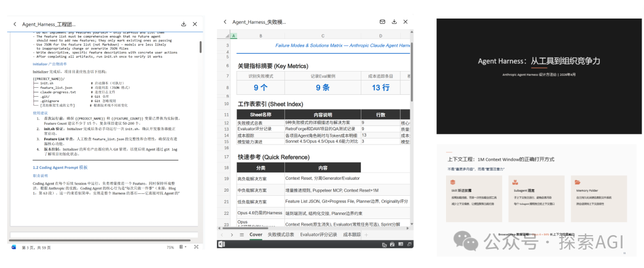Close the Agent_Harness_工程团 document viewer
Image resolution: width=644 pixels, height=268 pixels.
click(x=195, y=24)
